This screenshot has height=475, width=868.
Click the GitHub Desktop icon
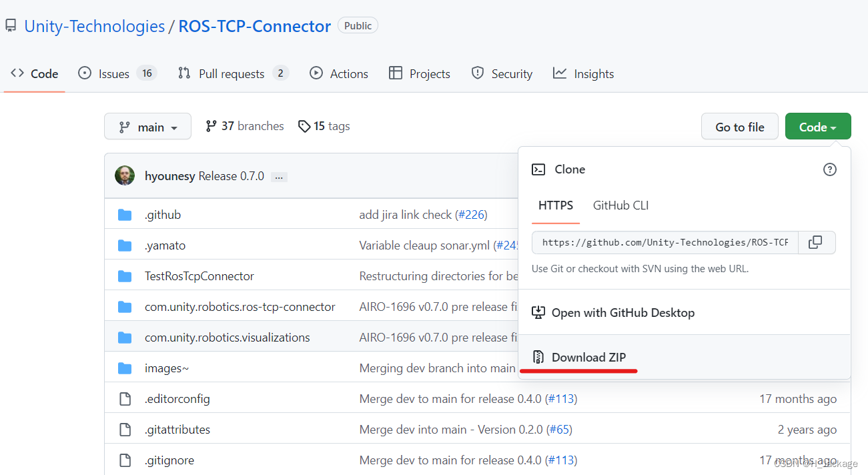coord(538,313)
